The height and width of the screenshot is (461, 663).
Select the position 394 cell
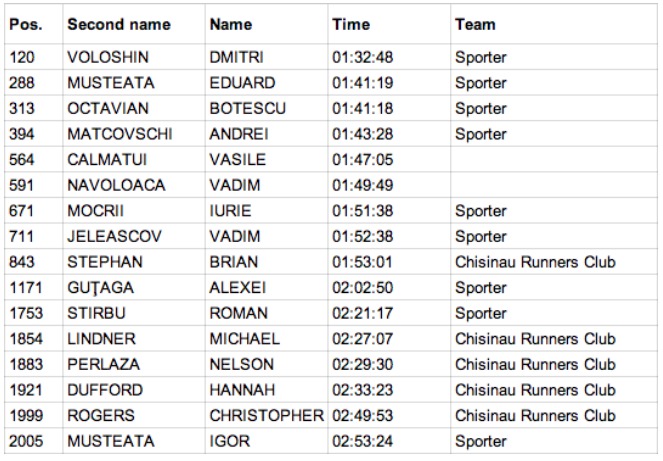tap(33, 134)
